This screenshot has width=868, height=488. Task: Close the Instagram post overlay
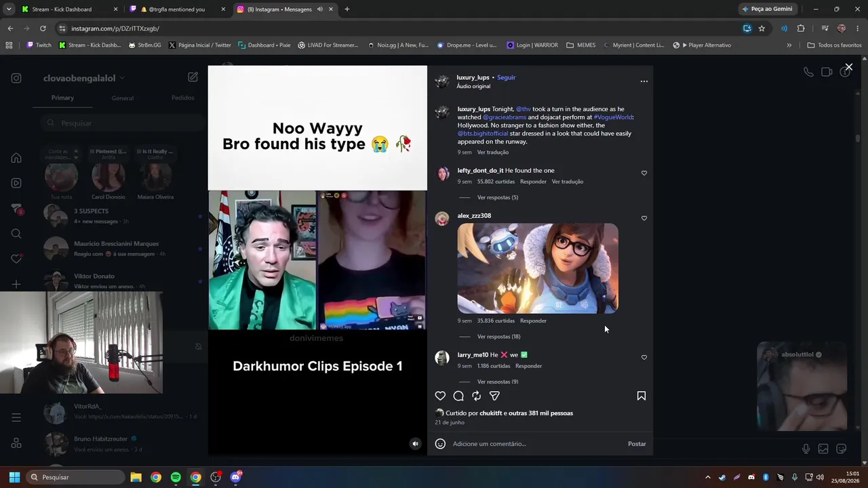[848, 67]
